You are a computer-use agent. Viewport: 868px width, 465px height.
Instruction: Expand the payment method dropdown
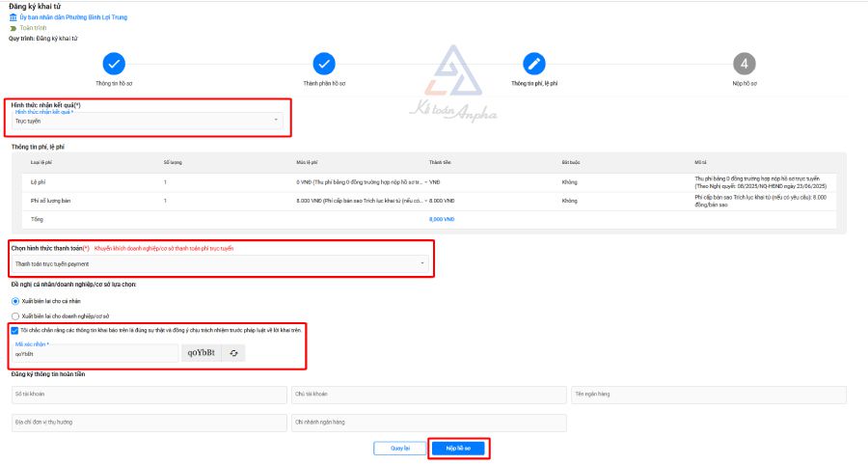pyautogui.click(x=220, y=263)
